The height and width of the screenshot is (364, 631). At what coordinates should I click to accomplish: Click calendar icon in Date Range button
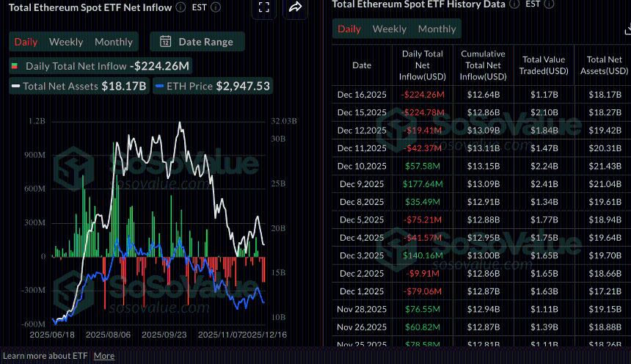[165, 42]
